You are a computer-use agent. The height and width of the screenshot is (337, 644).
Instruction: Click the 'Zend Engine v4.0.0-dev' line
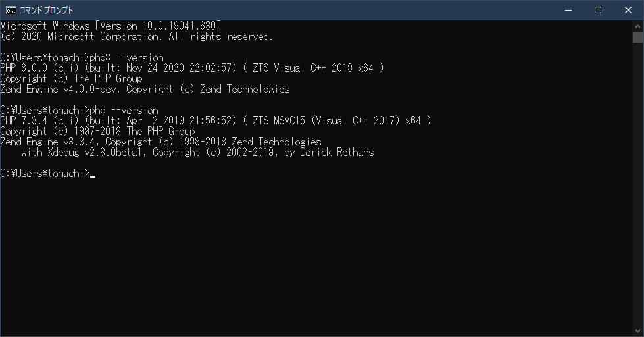(145, 89)
